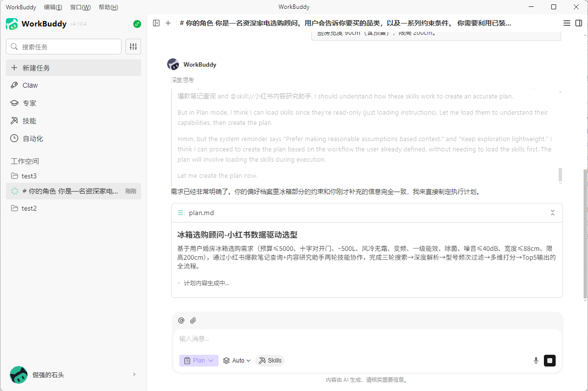The width and height of the screenshot is (588, 391).
Task: Click the 技能 tools icon
Action: tap(14, 121)
